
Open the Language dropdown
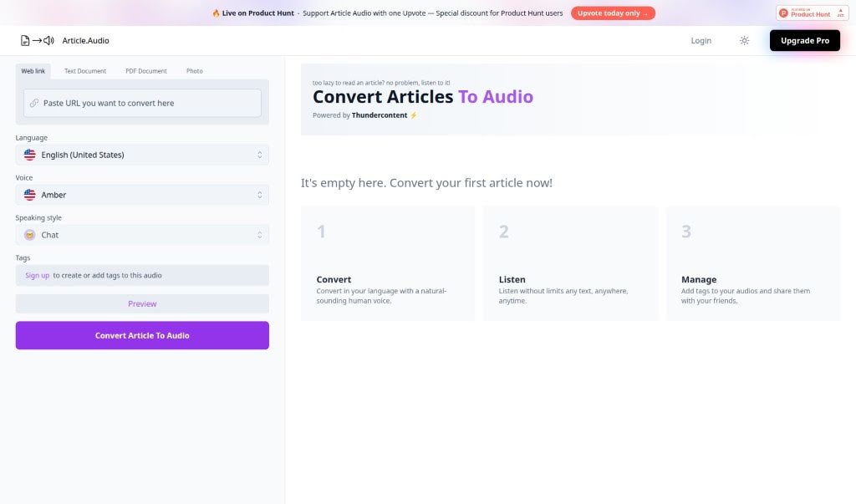142,154
